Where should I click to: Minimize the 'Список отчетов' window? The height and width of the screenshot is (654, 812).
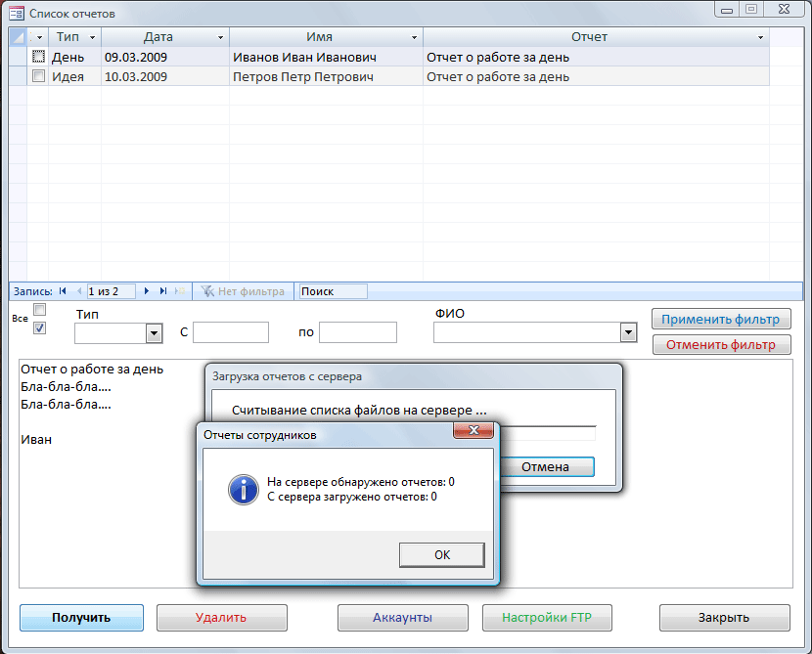coord(727,10)
